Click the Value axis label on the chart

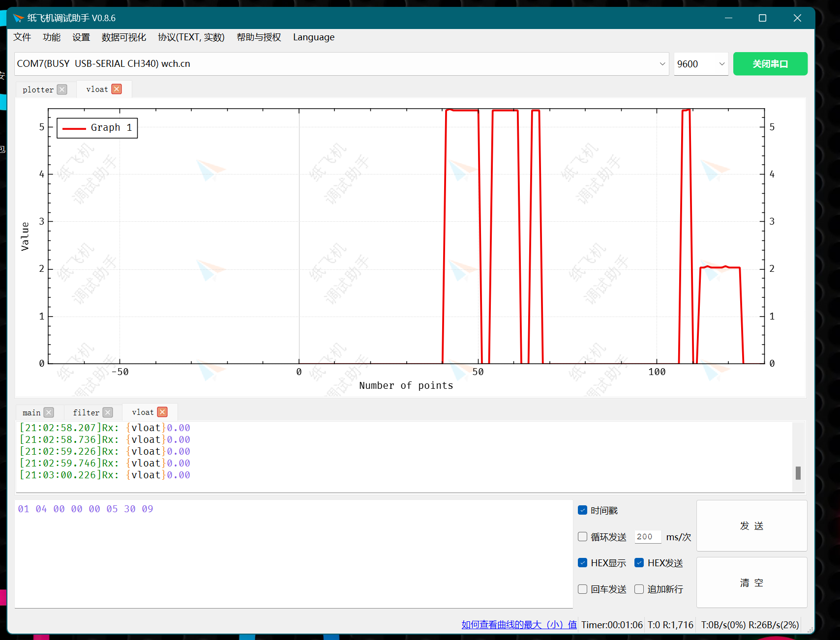[25, 236]
